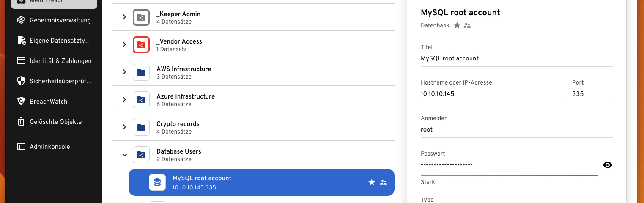Go to Identität & Zahlungen
644x203 pixels.
pos(60,61)
